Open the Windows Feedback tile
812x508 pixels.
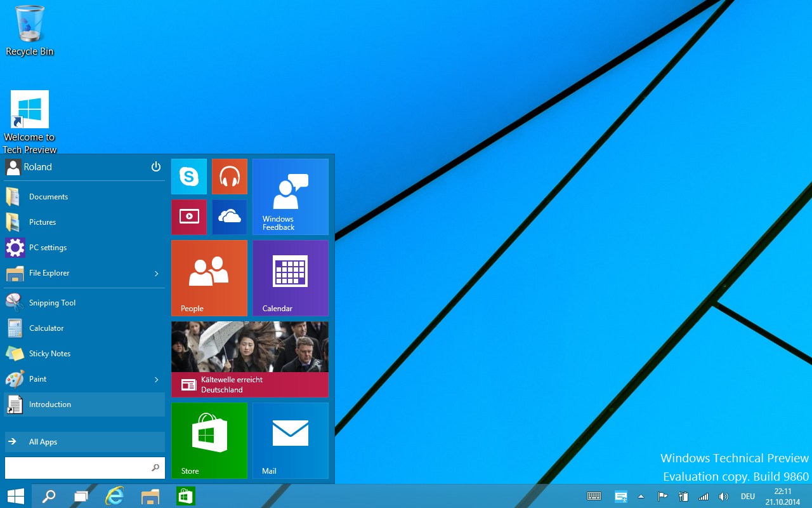(x=291, y=197)
